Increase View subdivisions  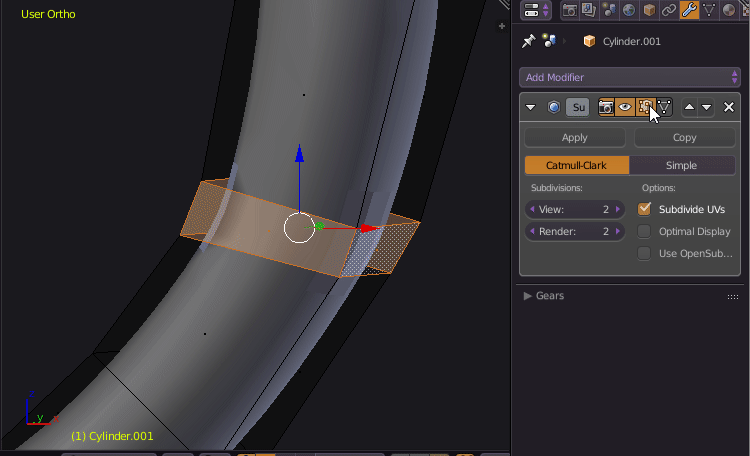pyautogui.click(x=618, y=210)
